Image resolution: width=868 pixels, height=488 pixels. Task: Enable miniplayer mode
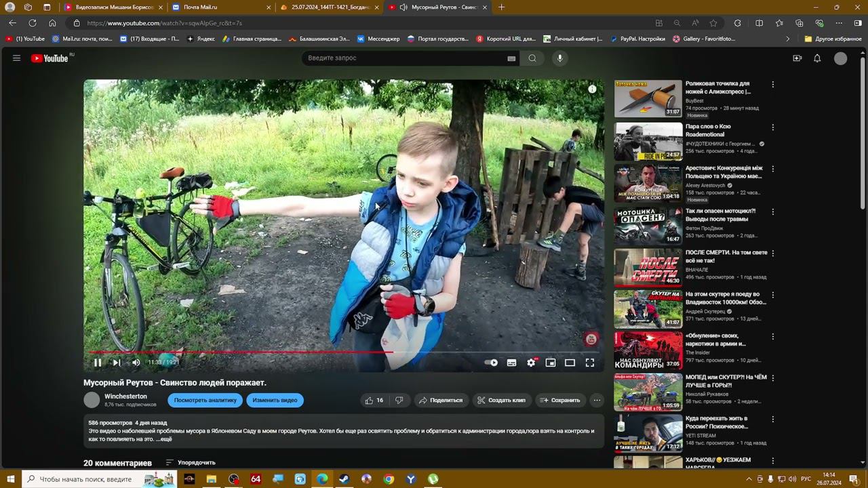click(551, 363)
